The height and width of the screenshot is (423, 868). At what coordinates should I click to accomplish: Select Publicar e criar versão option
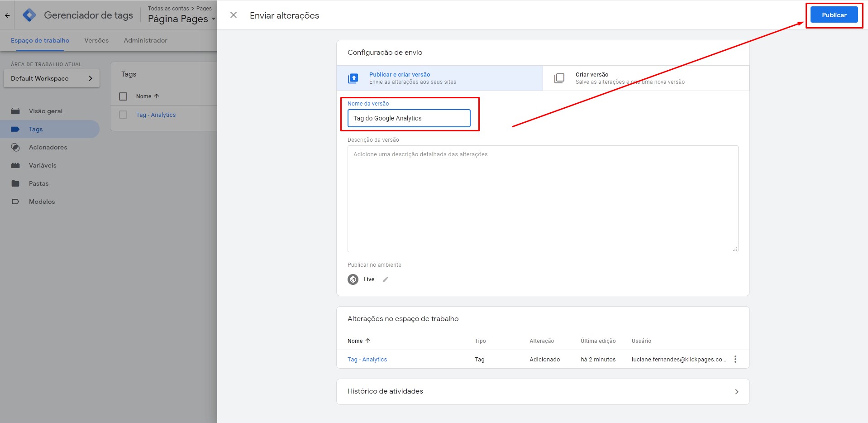point(439,78)
